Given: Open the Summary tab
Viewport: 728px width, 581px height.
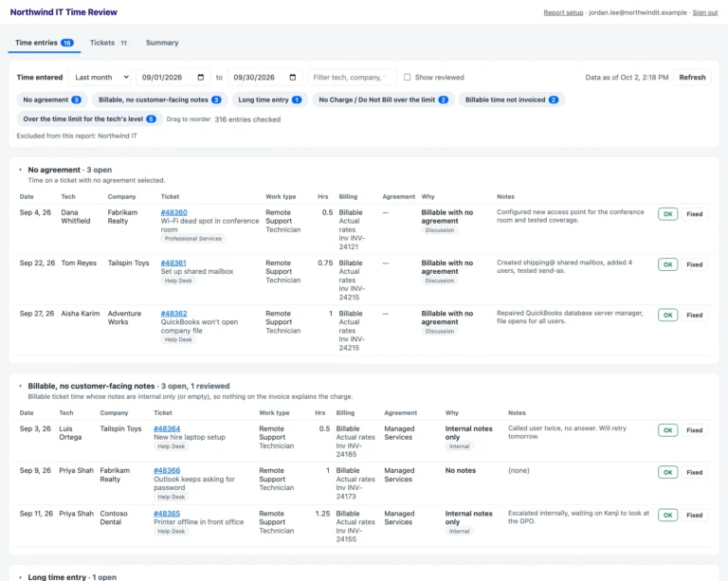Looking at the screenshot, I should [162, 43].
